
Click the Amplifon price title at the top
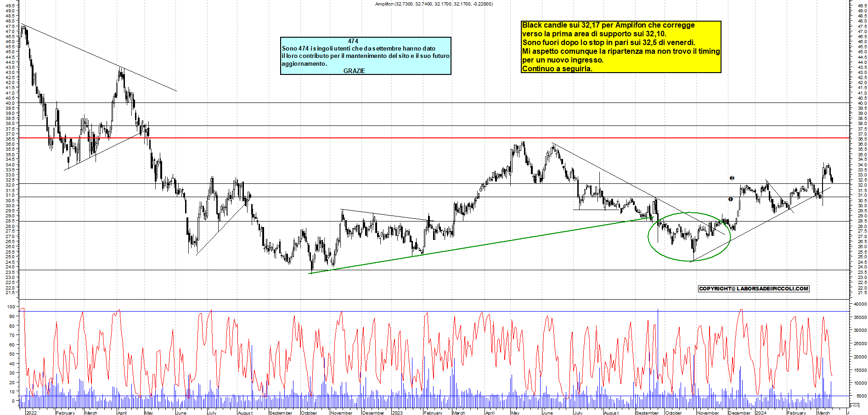point(434,4)
